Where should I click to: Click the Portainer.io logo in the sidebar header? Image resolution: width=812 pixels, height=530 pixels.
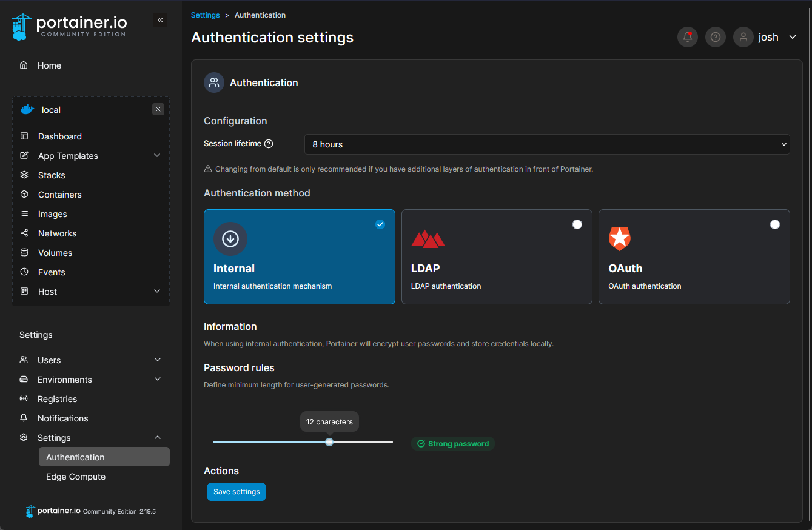(69, 27)
